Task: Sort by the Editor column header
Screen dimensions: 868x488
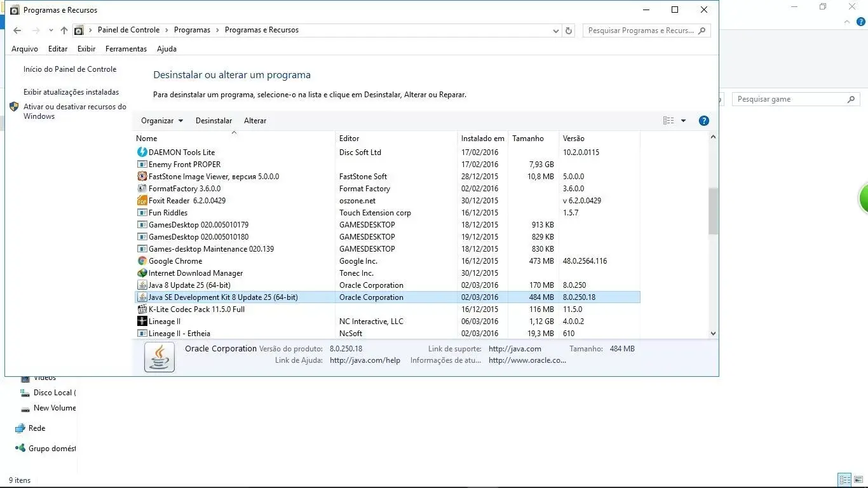Action: point(397,139)
